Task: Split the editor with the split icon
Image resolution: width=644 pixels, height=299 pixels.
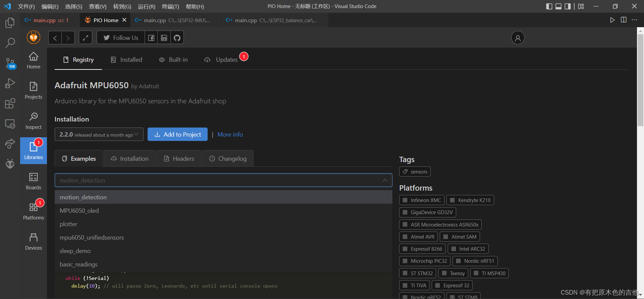Action: tap(624, 20)
